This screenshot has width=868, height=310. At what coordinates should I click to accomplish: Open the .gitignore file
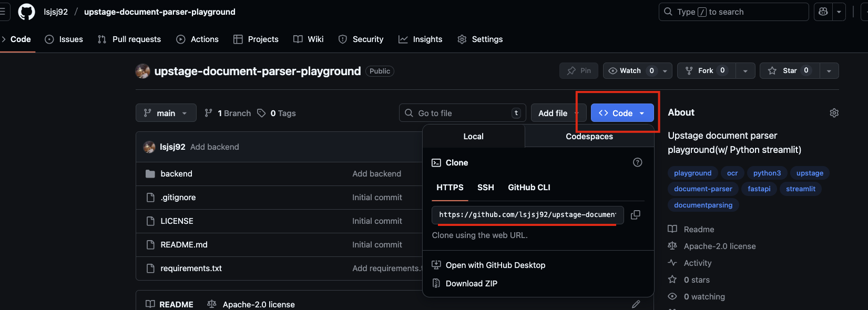pos(178,198)
